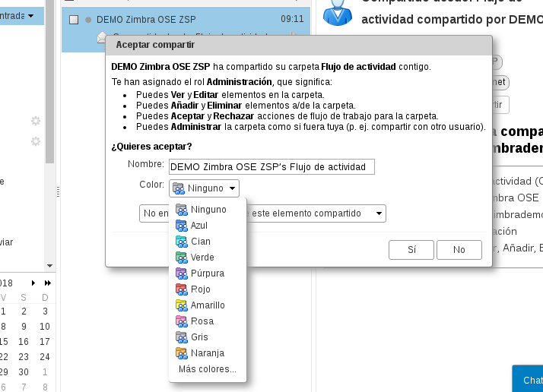Choose Rosa color option
Viewport: 543px width, 392px height.
pos(208,321)
